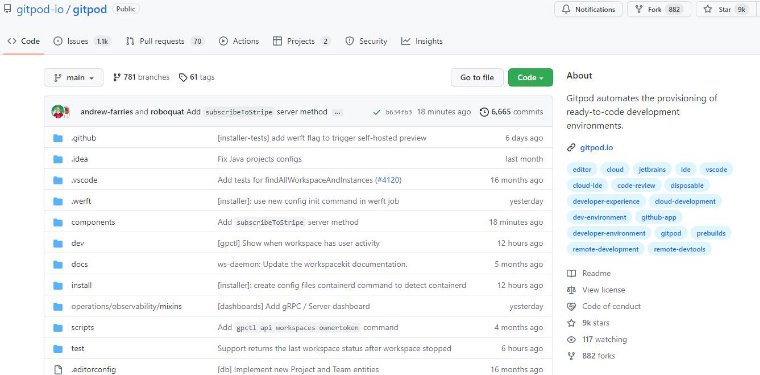Click the editor topic tag

pos(582,170)
